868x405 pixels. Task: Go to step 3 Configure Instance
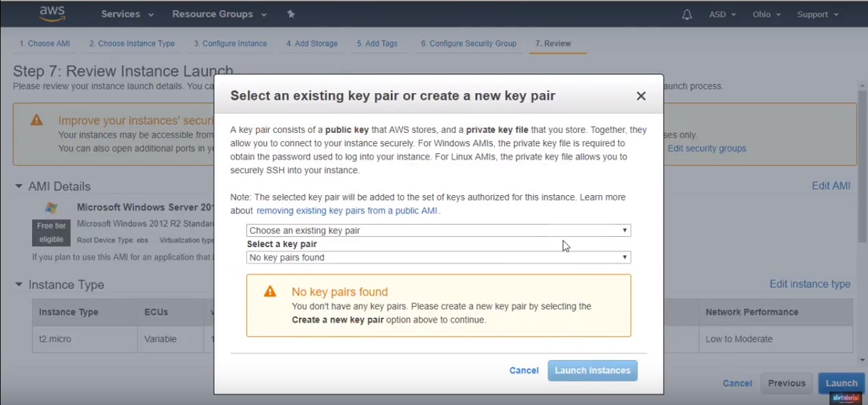click(x=230, y=44)
